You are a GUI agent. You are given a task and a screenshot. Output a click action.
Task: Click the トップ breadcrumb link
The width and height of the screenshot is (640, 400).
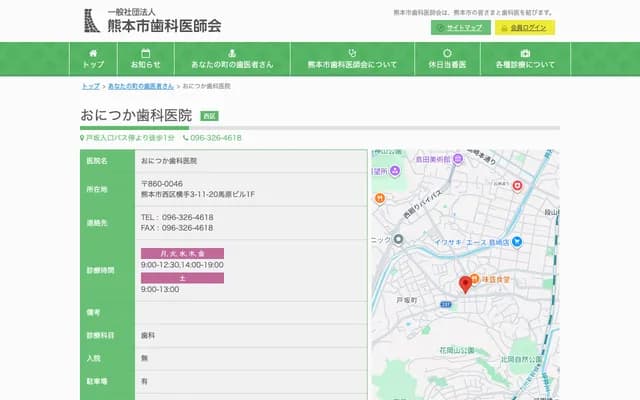[90, 87]
